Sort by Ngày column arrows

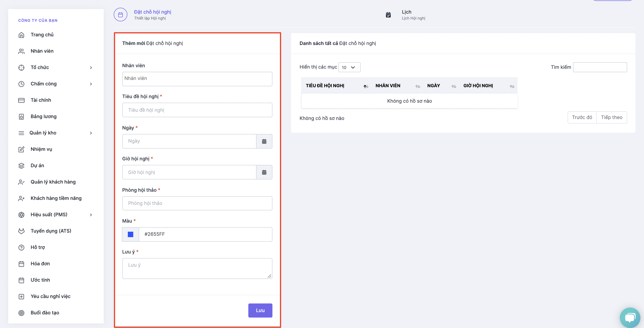pyautogui.click(x=454, y=87)
